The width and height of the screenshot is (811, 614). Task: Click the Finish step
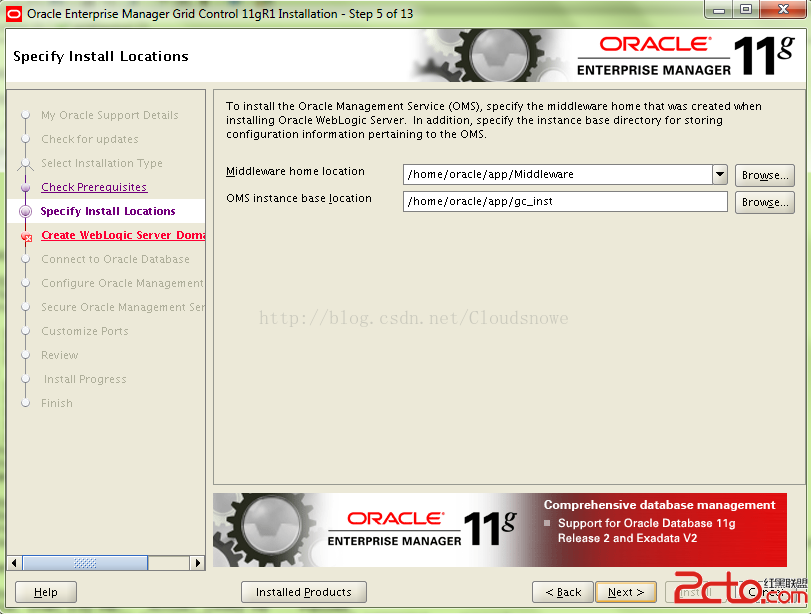[57, 403]
